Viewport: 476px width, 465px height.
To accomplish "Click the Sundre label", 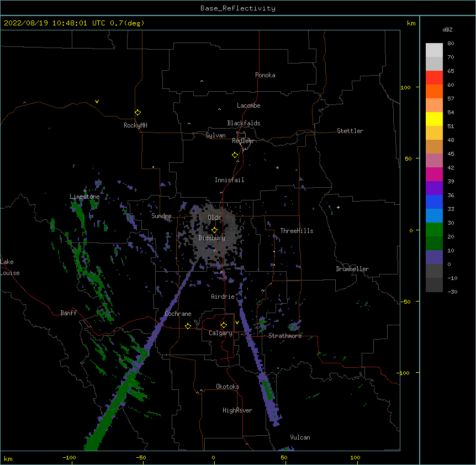I will (x=161, y=216).
